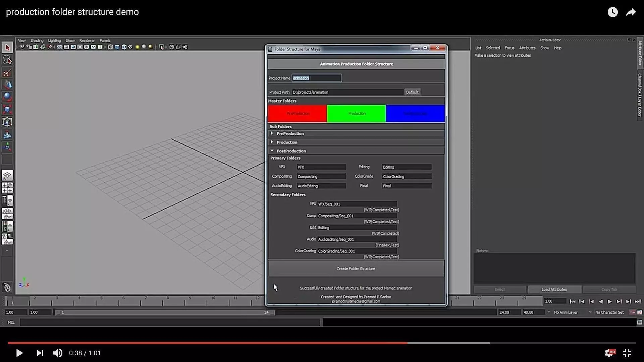Click the Lasso select tool icon
The image size is (644, 362).
[7, 60]
